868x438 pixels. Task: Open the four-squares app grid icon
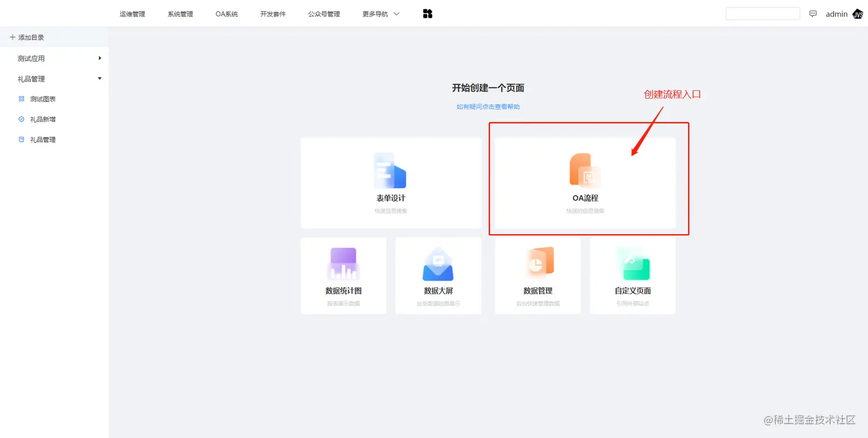click(x=427, y=14)
